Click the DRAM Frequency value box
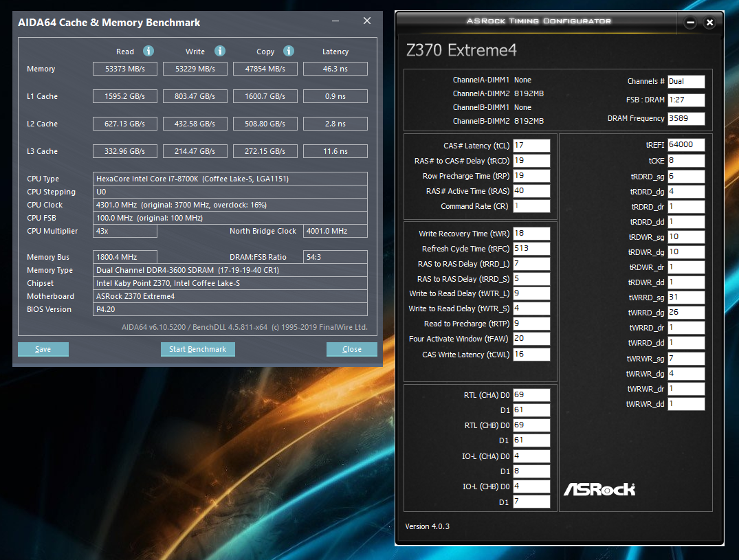This screenshot has width=739, height=560. [685, 118]
